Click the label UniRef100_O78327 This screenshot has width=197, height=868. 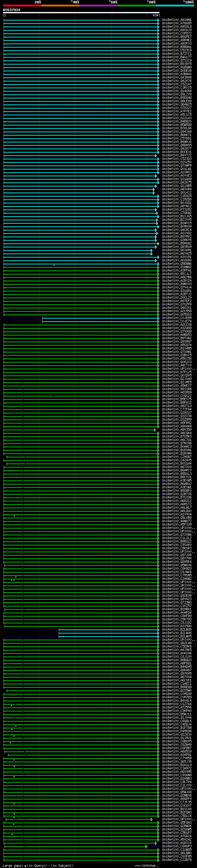[x=177, y=108]
